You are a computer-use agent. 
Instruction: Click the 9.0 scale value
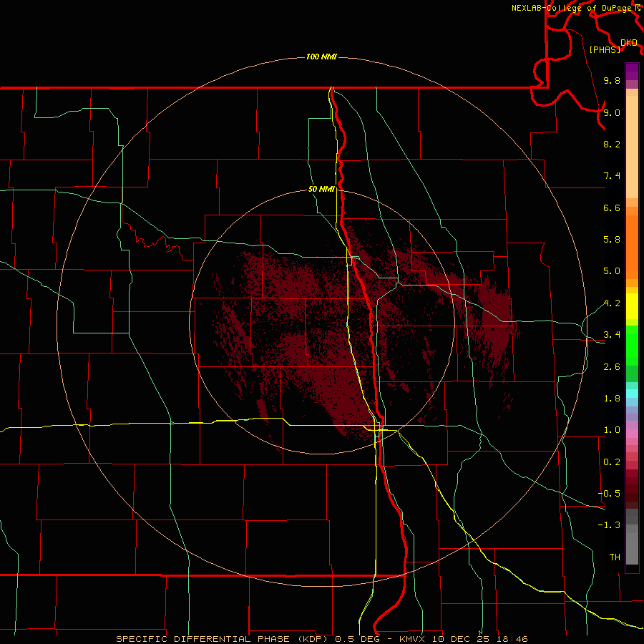[612, 112]
